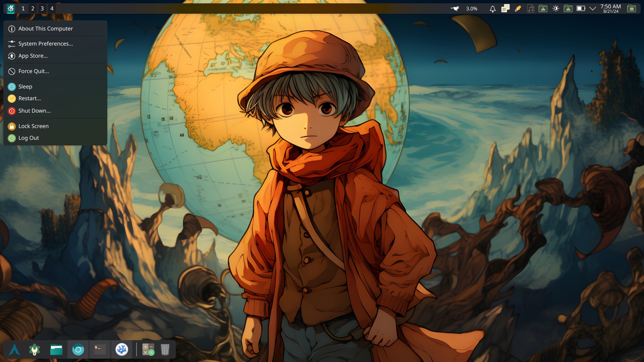
Task: Launch the Chromium browser from the dock
Action: 78,350
